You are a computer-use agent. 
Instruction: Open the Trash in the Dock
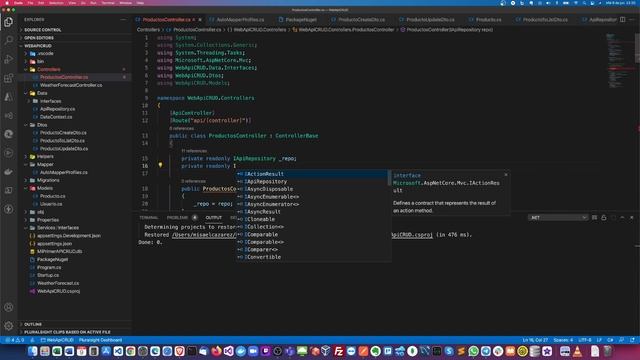click(x=608, y=351)
